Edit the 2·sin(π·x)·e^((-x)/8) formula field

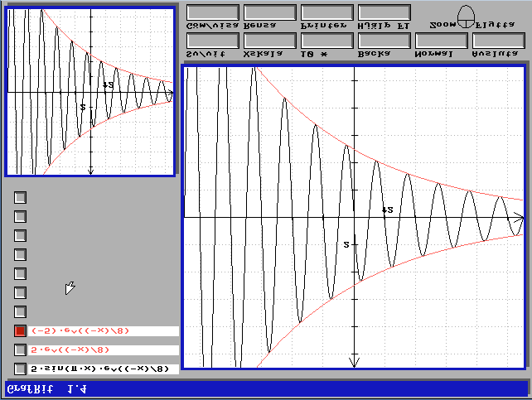(104, 369)
